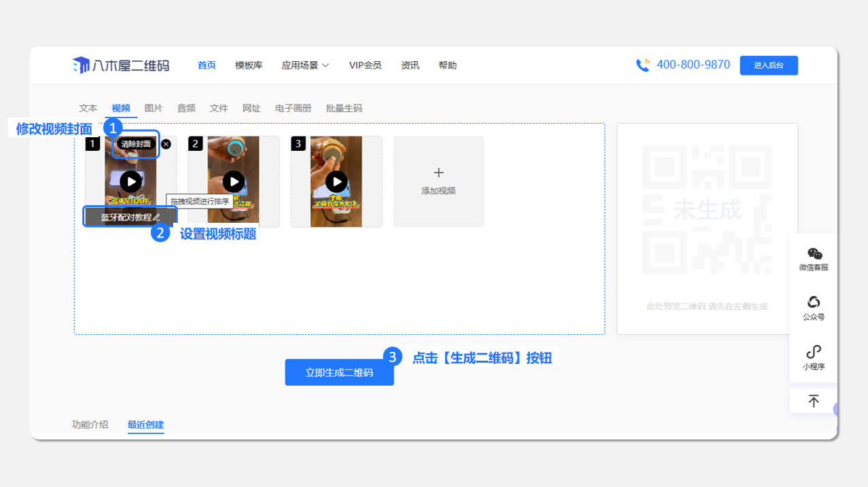Open the 模板库 menu item

coord(249,65)
